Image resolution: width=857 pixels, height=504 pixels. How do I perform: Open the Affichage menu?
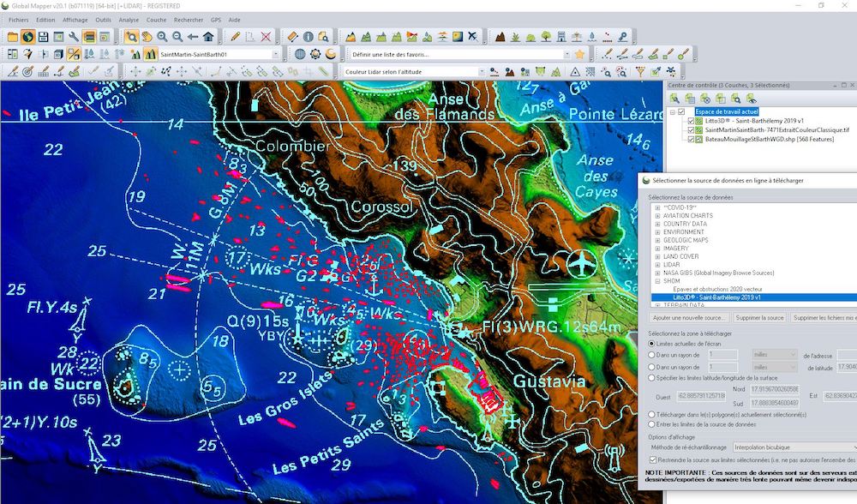(75, 20)
